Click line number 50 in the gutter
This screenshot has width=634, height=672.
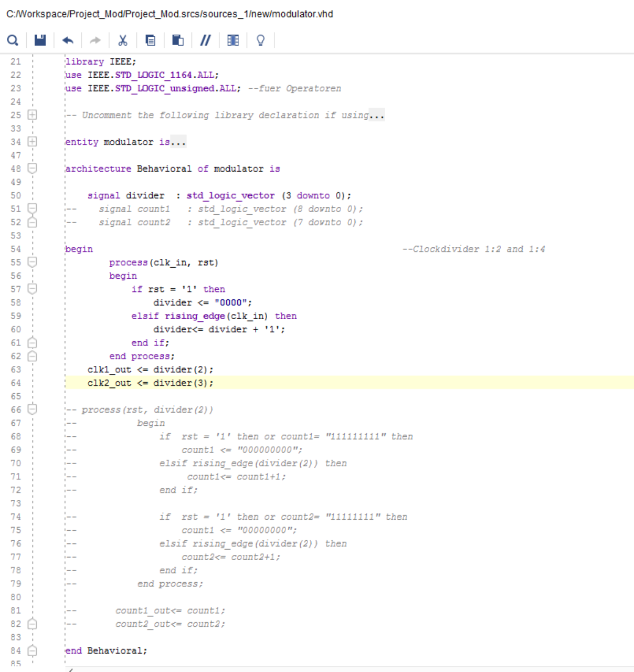pos(16,195)
